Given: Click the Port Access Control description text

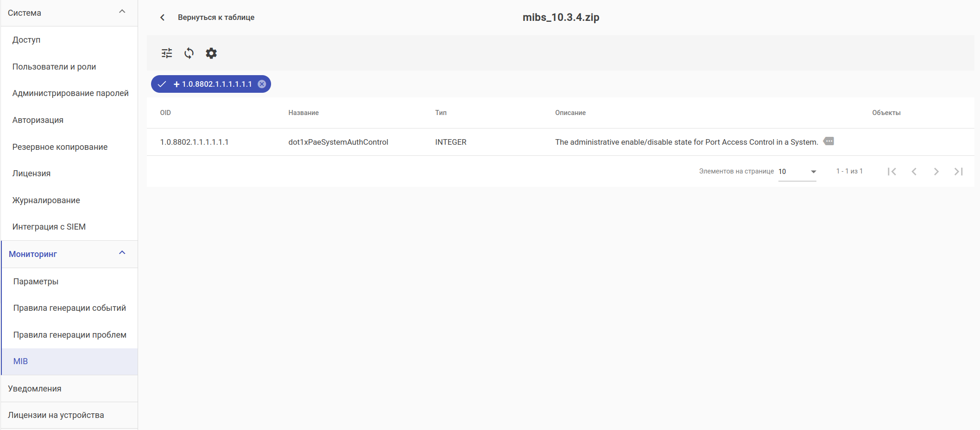Looking at the screenshot, I should click(x=687, y=142).
